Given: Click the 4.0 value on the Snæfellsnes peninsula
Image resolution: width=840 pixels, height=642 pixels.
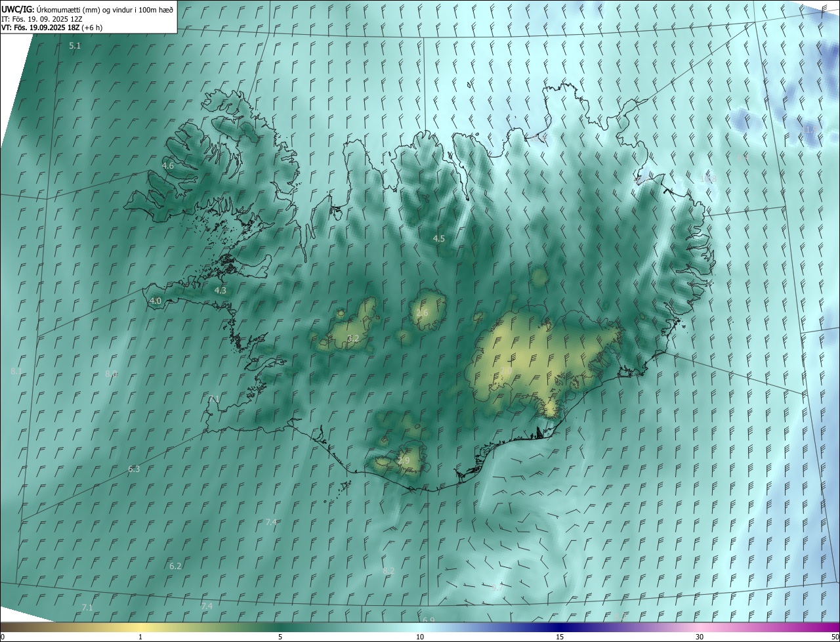Looking at the screenshot, I should [156, 301].
